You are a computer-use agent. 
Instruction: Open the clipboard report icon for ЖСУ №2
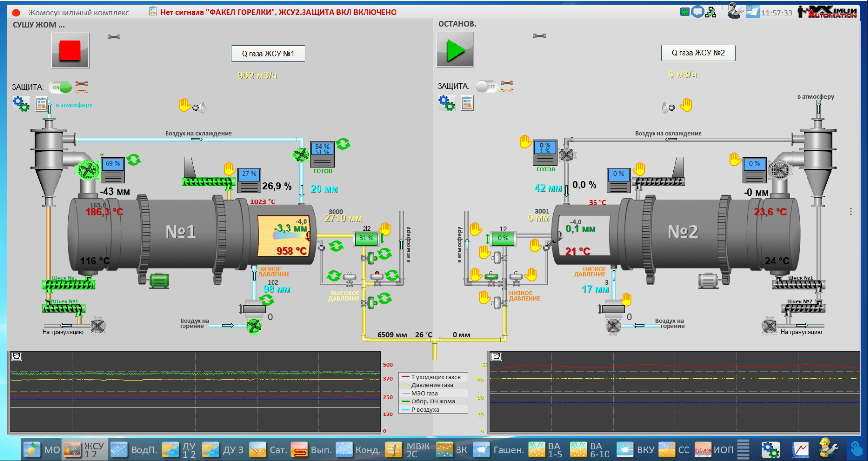tap(467, 103)
